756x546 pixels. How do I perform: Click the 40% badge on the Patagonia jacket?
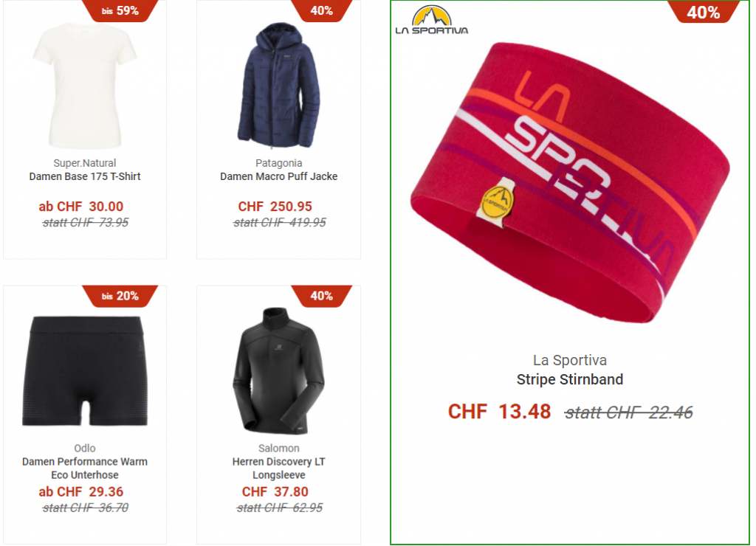(322, 10)
